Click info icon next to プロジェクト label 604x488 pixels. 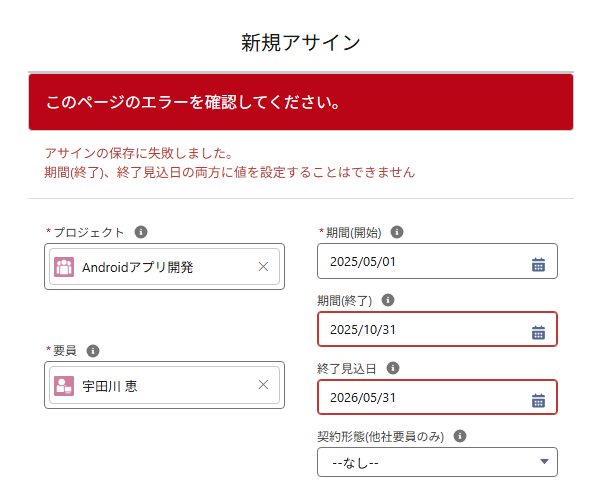click(141, 232)
